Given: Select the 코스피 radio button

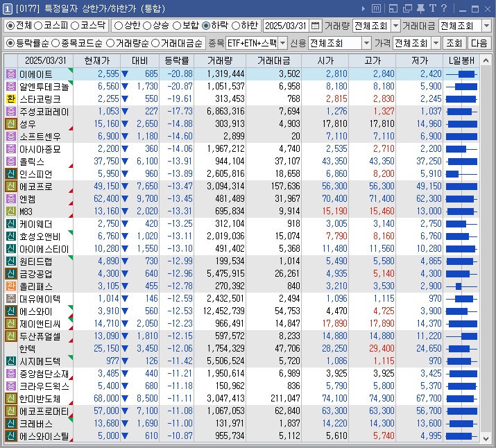Looking at the screenshot, I should pyautogui.click(x=38, y=26).
